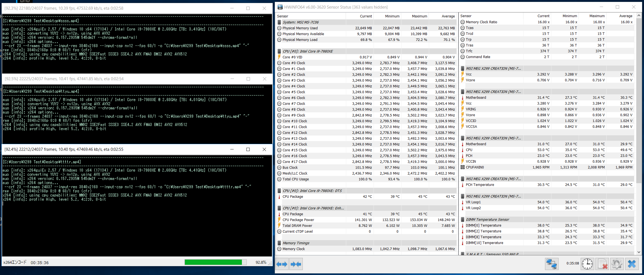Click the 1,965 RPM fan speed value
This screenshot has width=644, height=275.
541,167
